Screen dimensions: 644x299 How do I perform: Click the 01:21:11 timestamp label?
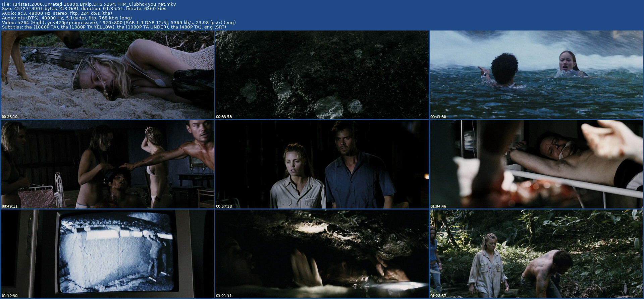point(224,296)
